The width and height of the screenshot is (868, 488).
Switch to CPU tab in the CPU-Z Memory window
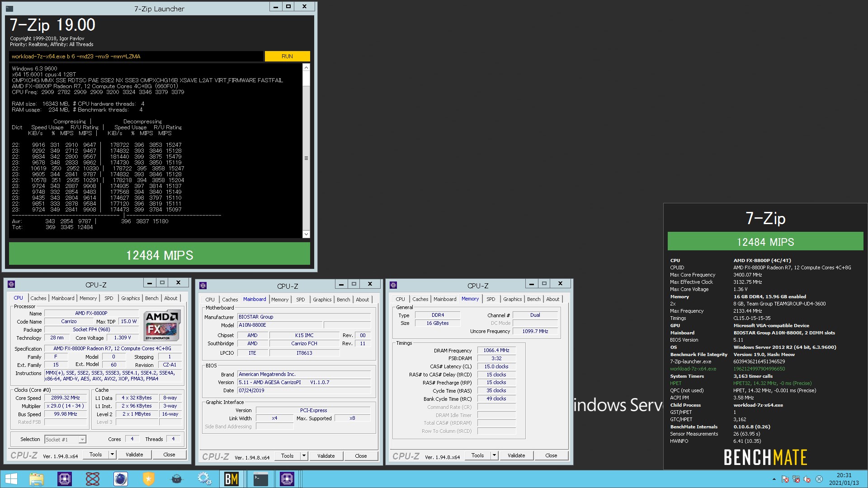(x=401, y=299)
